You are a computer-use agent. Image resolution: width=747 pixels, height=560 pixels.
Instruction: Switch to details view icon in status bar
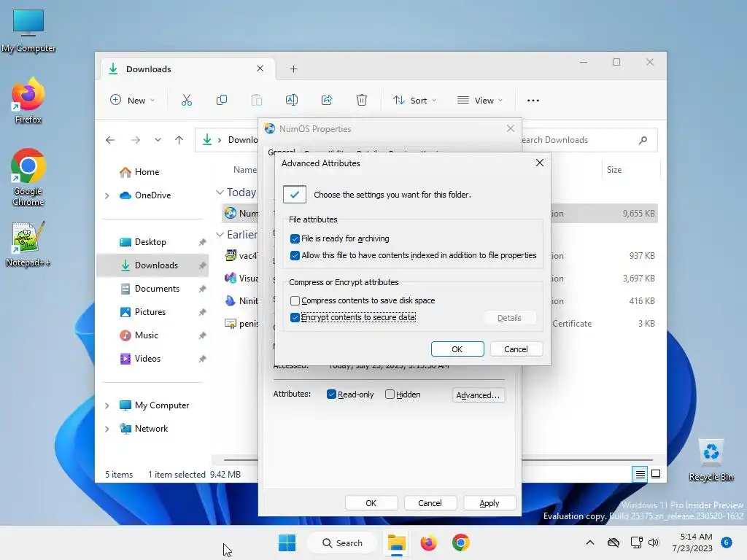640,474
